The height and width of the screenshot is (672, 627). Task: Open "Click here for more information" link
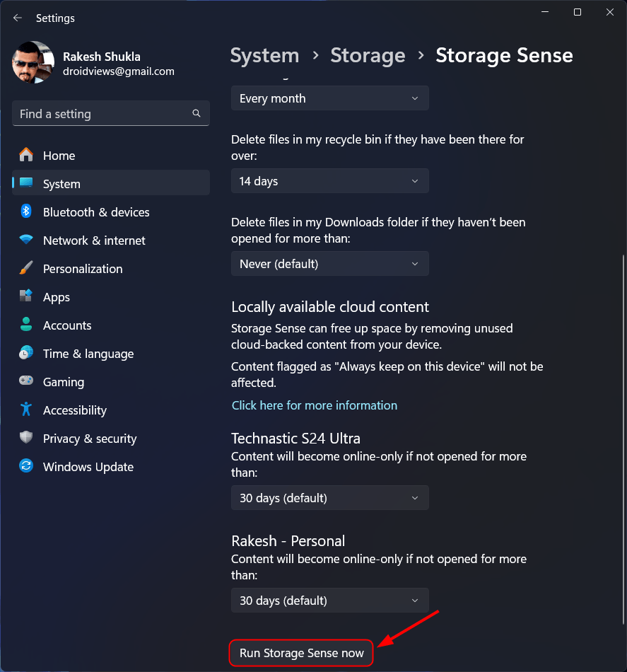point(315,405)
